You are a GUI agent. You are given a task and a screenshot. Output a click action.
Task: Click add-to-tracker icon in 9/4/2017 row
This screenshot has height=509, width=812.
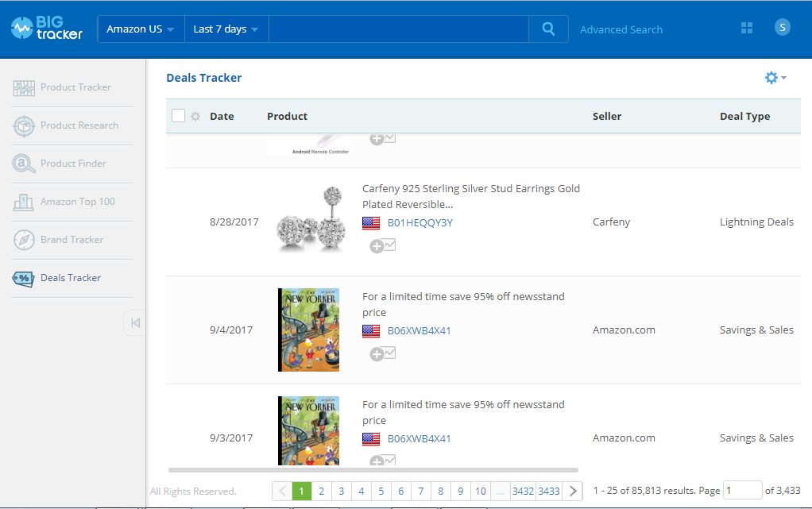(383, 353)
